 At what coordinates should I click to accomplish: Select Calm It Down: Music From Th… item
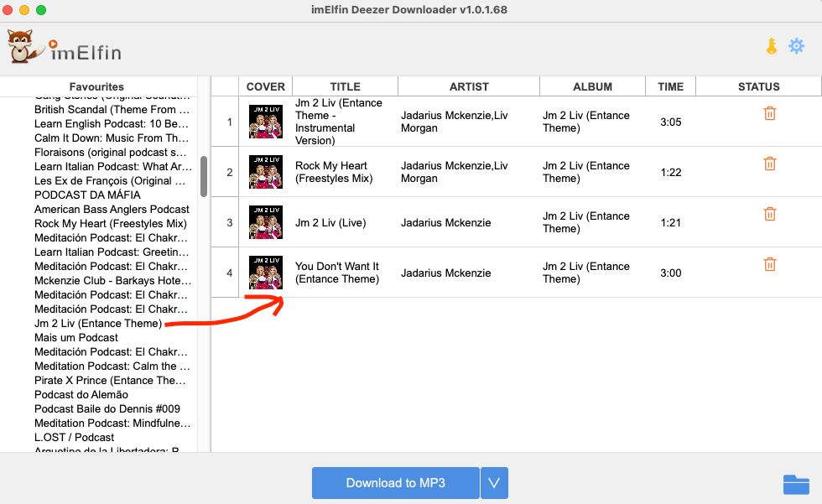pos(111,138)
